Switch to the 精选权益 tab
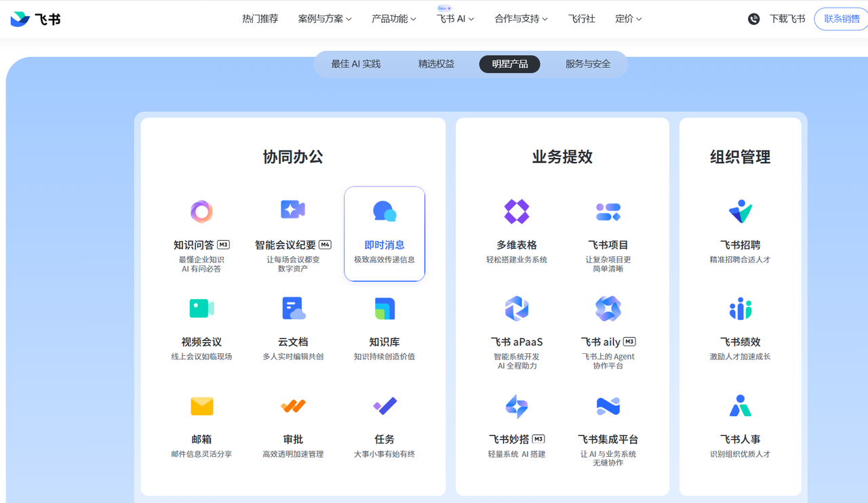Screen dimensions: 868x503 [x=436, y=64]
